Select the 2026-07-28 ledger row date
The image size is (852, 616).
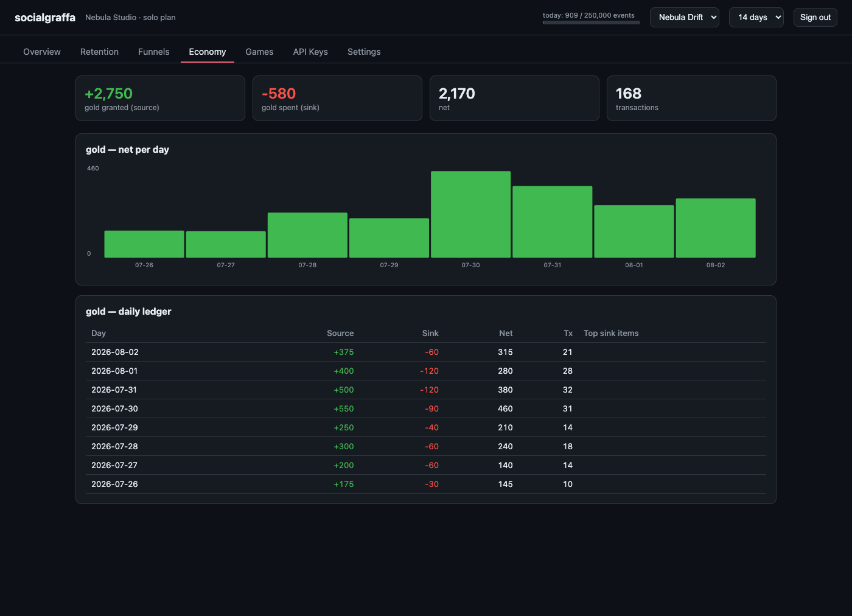click(x=114, y=446)
